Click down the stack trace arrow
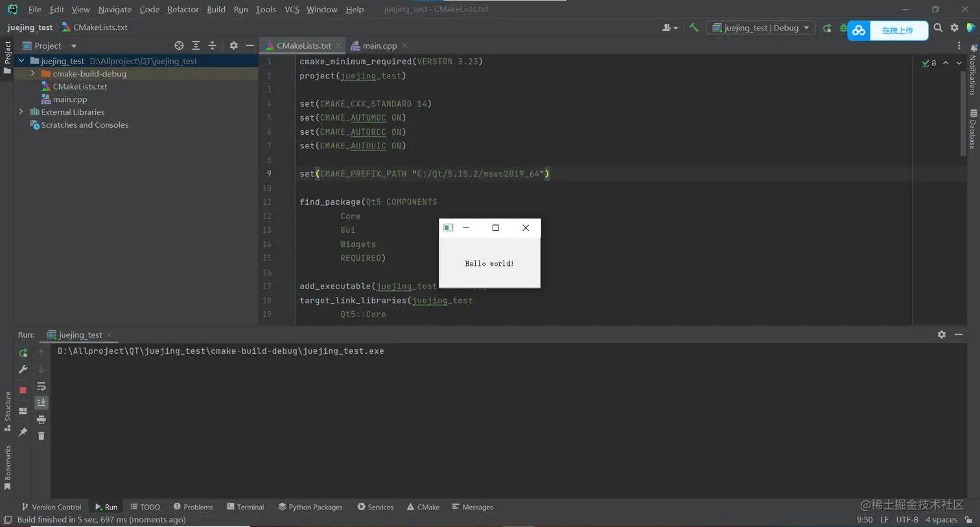Screen dimensions: 980x527 point(41,369)
